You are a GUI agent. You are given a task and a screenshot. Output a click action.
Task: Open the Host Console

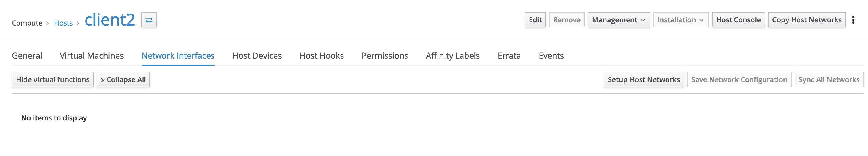(x=738, y=20)
